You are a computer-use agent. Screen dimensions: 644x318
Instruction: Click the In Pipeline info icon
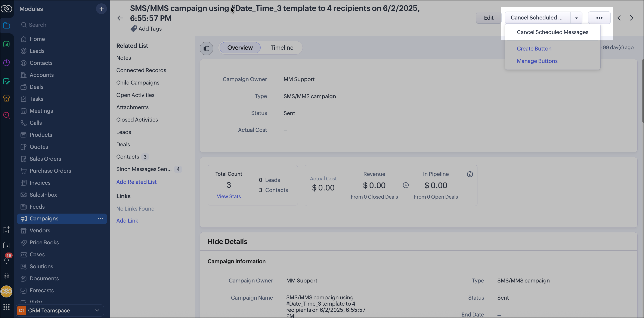point(470,175)
